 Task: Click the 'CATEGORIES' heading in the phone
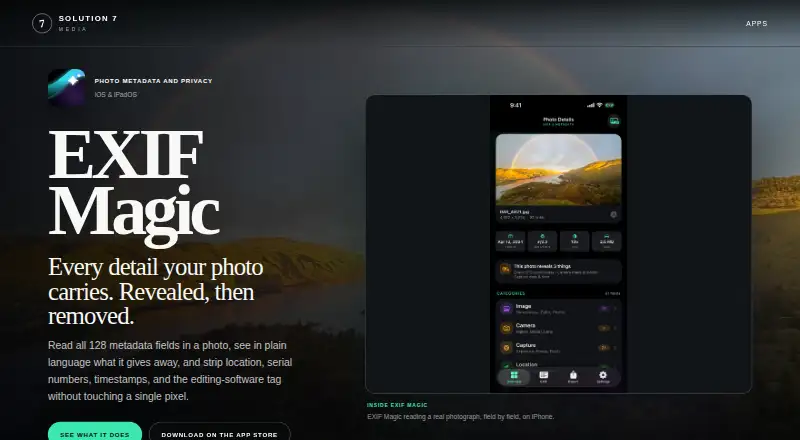(511, 294)
